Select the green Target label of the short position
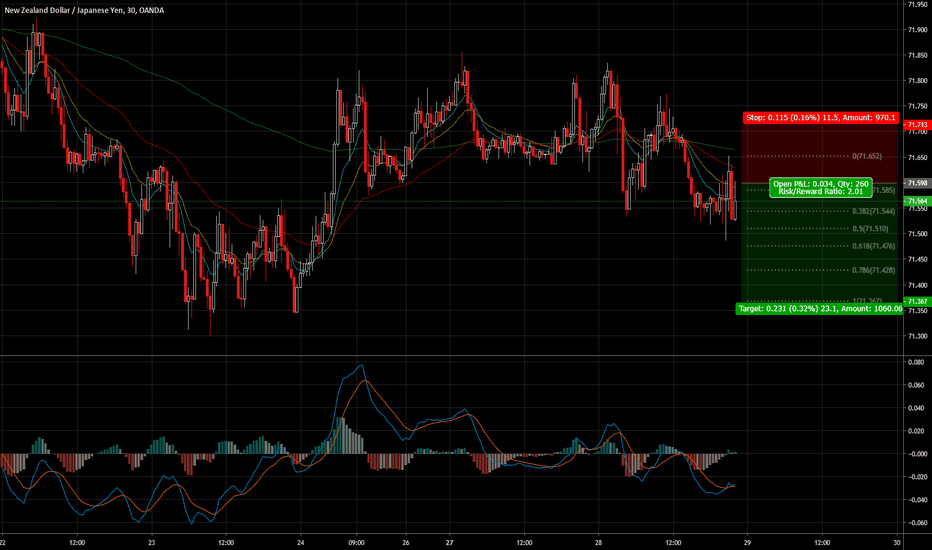 820,309
